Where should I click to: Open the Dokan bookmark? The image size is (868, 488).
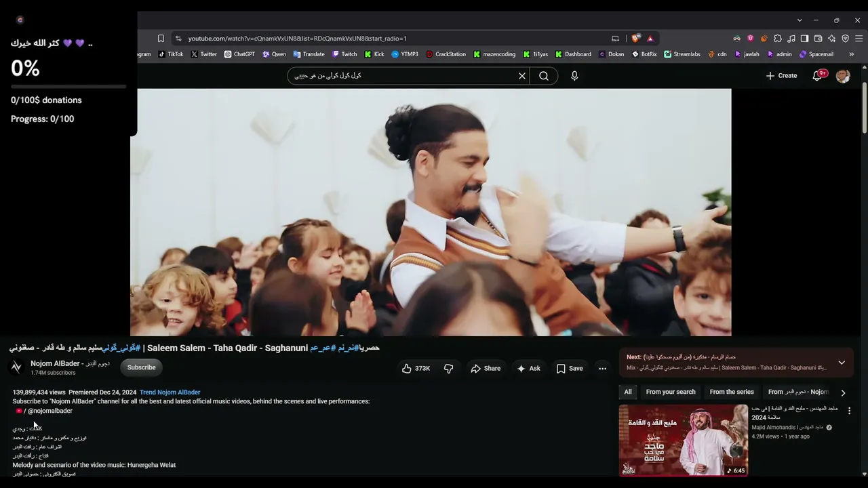point(612,54)
